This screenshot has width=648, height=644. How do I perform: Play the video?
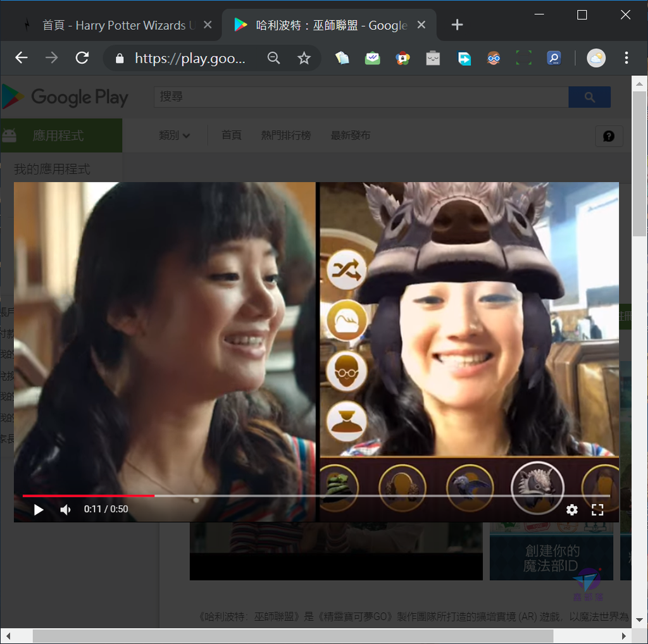pyautogui.click(x=39, y=510)
